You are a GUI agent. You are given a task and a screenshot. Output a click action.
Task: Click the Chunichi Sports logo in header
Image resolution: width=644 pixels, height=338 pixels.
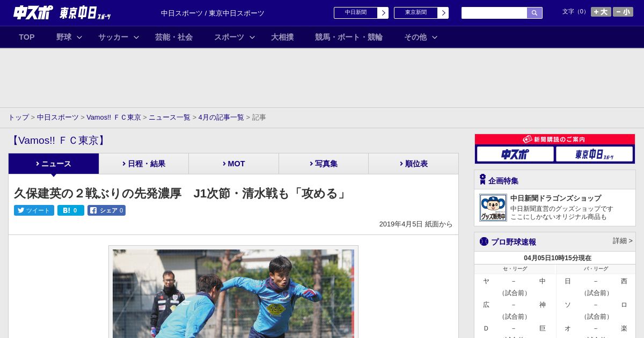point(33,12)
